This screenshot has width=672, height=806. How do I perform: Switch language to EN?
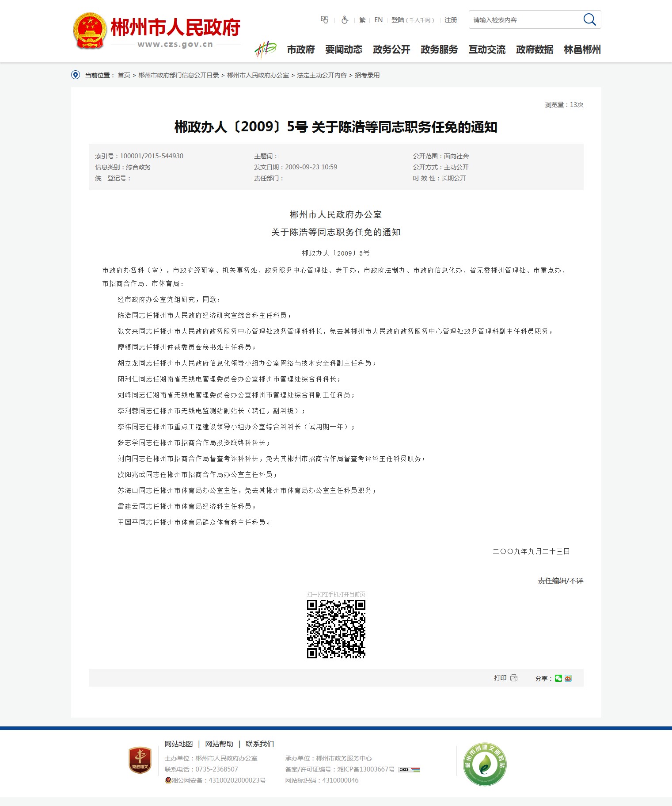coord(379,20)
